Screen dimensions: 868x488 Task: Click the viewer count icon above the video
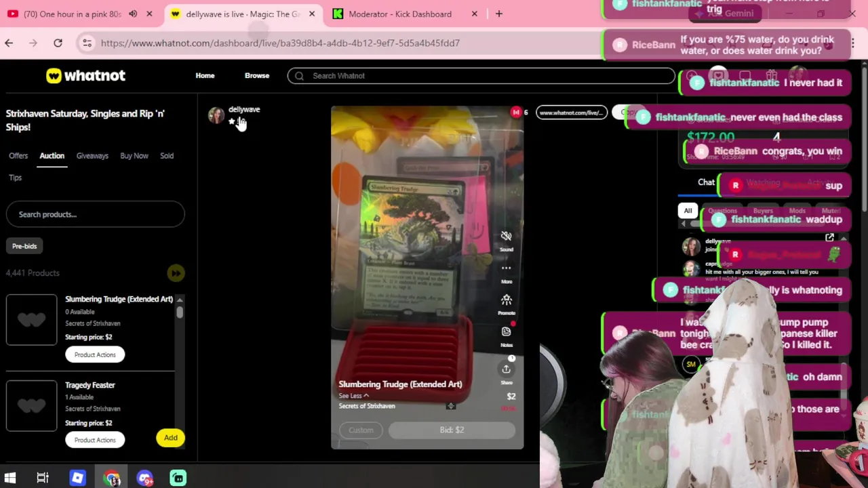516,113
